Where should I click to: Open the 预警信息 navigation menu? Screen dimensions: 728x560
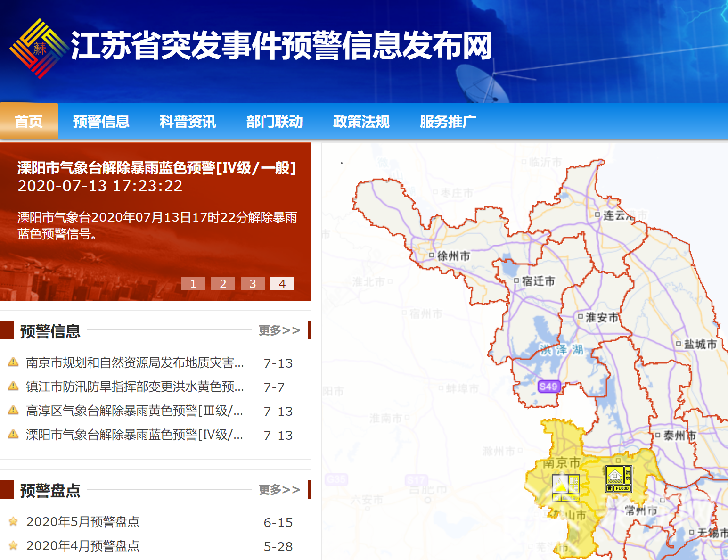(101, 121)
